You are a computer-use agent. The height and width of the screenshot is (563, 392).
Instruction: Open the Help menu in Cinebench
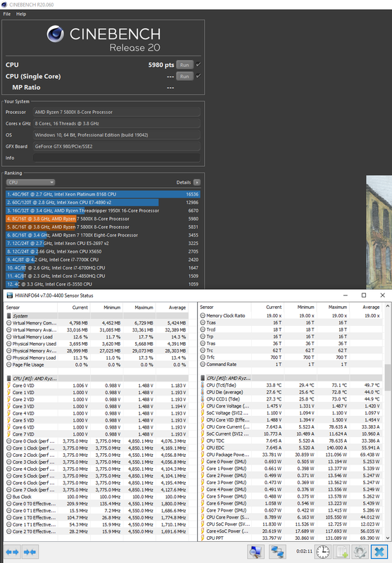click(x=21, y=14)
